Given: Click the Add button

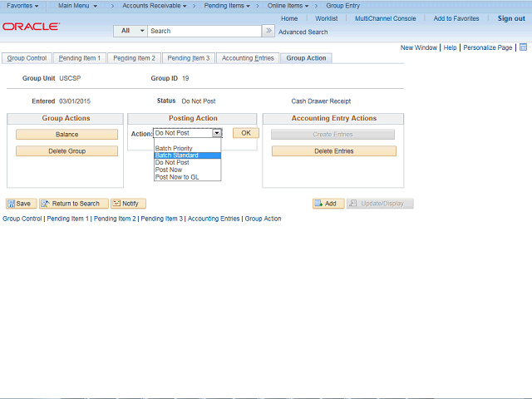Looking at the screenshot, I should coord(328,204).
